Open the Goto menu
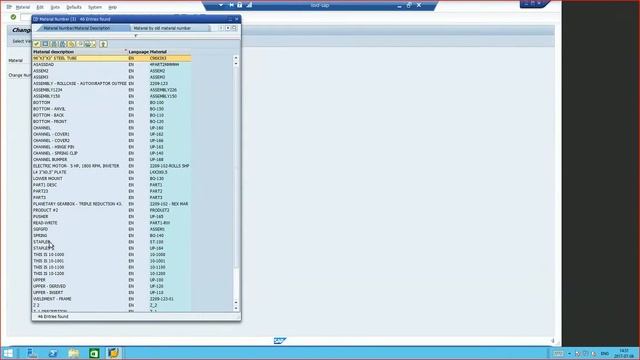The image size is (640, 360). pyautogui.click(x=55, y=7)
